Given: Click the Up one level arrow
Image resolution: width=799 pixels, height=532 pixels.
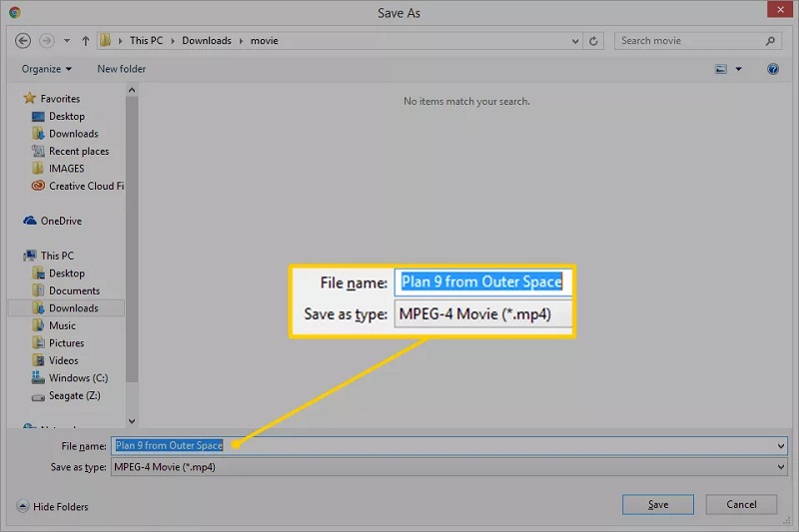Looking at the screenshot, I should click(x=85, y=41).
